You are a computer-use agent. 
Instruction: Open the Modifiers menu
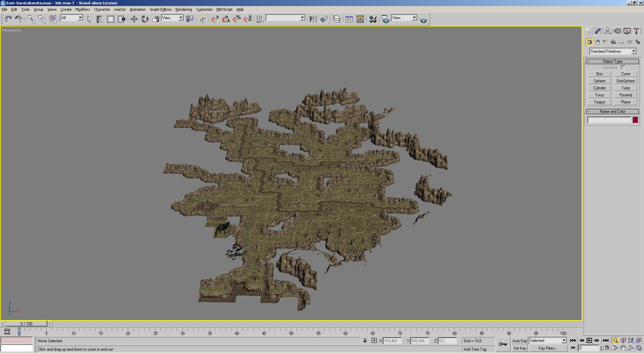(x=83, y=9)
